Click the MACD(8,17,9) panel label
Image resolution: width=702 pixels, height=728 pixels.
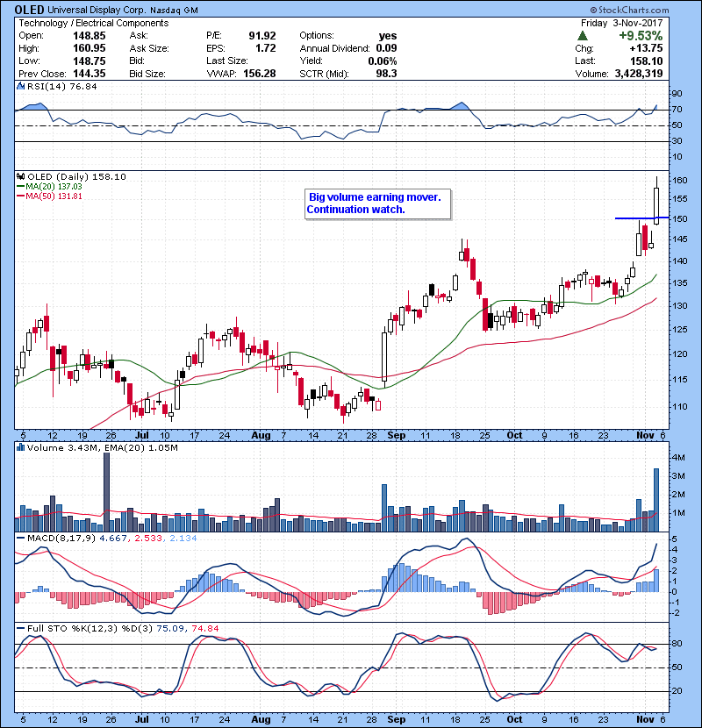pyautogui.click(x=61, y=539)
